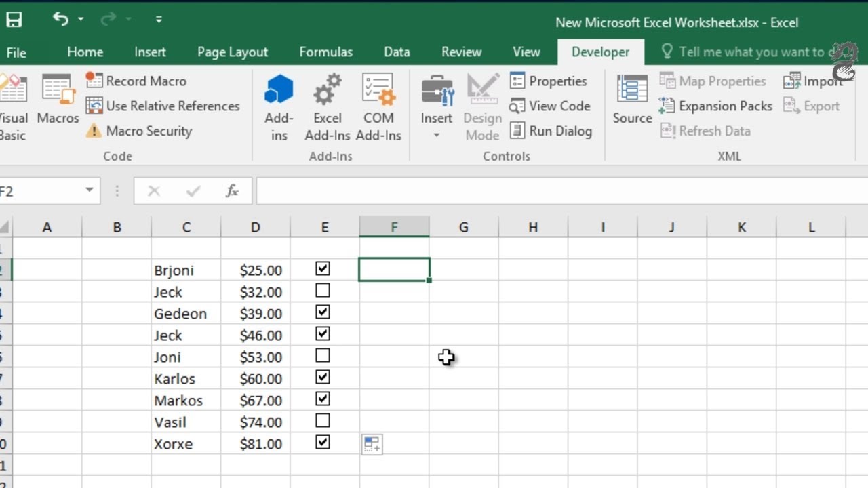Image resolution: width=868 pixels, height=488 pixels.
Task: Uncheck the checkbox next to Brjoni
Action: point(323,268)
